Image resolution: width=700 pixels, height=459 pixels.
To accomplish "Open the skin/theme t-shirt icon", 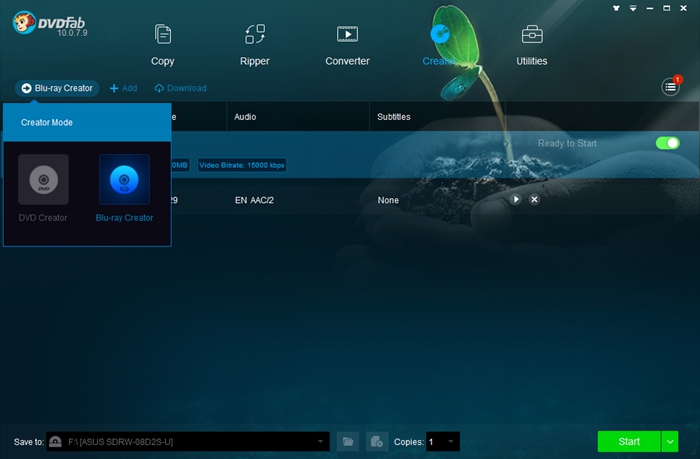I will (616, 8).
